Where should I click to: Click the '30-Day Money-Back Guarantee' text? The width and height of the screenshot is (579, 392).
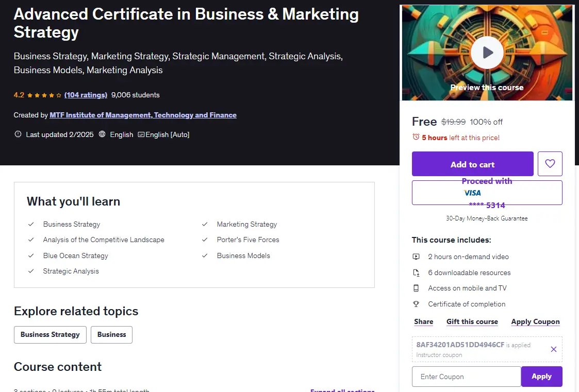[487, 218]
